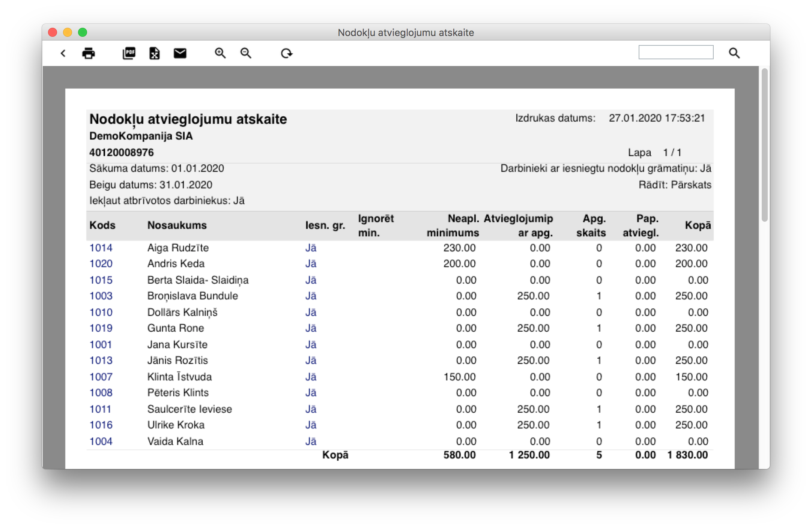The height and width of the screenshot is (529, 812).
Task: Zoom out of the report
Action: coord(246,53)
